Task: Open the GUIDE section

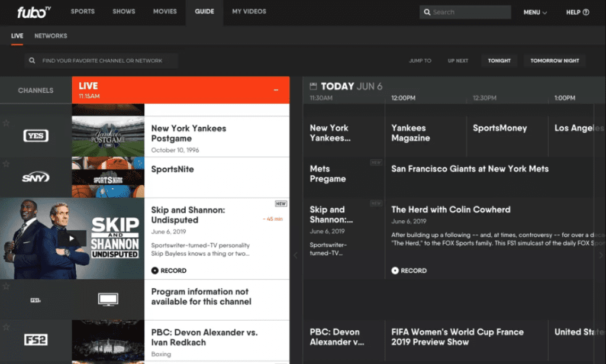Action: point(204,11)
